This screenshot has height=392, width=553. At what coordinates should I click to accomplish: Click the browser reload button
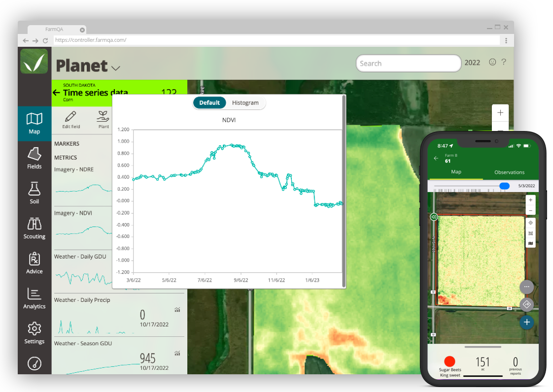tap(45, 40)
